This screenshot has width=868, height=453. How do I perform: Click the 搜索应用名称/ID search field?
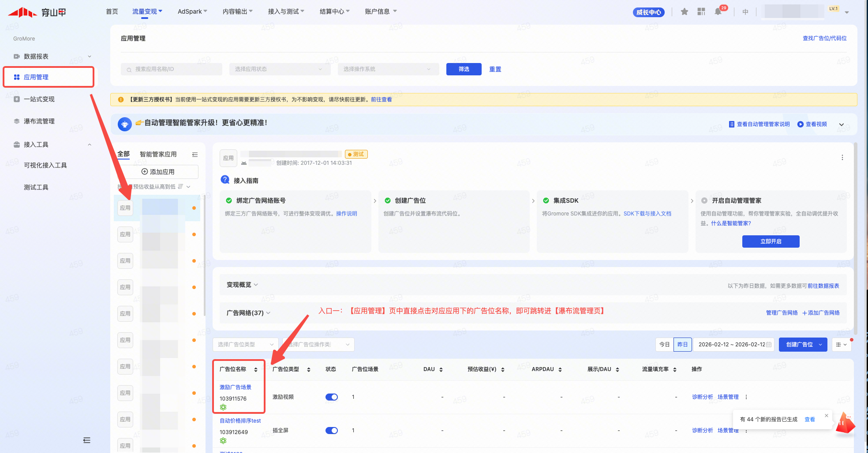click(x=172, y=69)
